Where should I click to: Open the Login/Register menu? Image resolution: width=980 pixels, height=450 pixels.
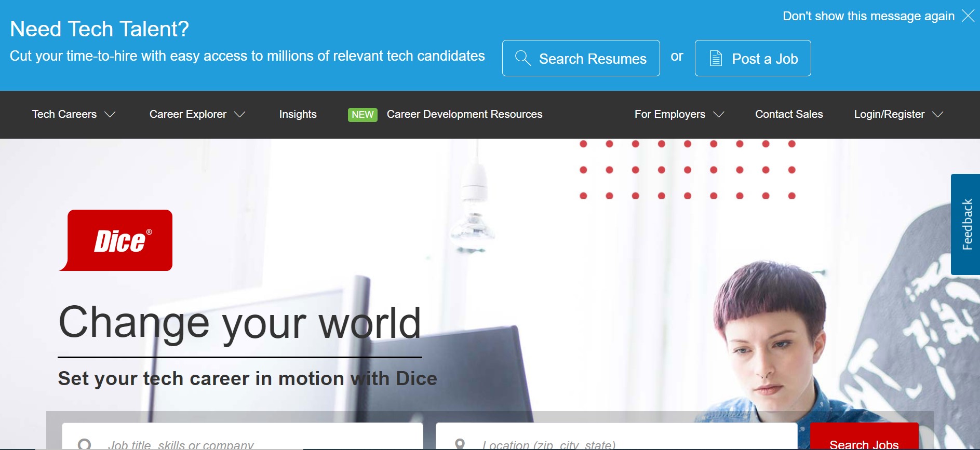pyautogui.click(x=898, y=114)
